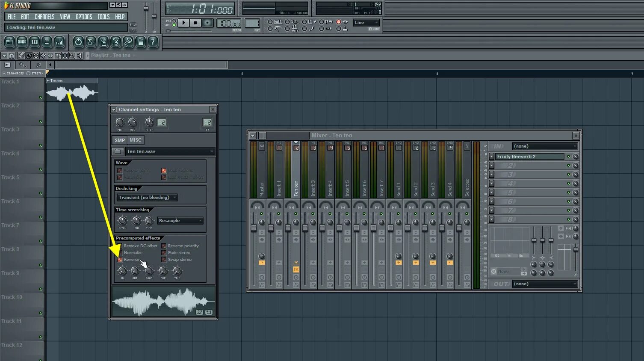This screenshot has height=361, width=644.
Task: Select the Song mode radio button
Action: pyautogui.click(x=174, y=25)
